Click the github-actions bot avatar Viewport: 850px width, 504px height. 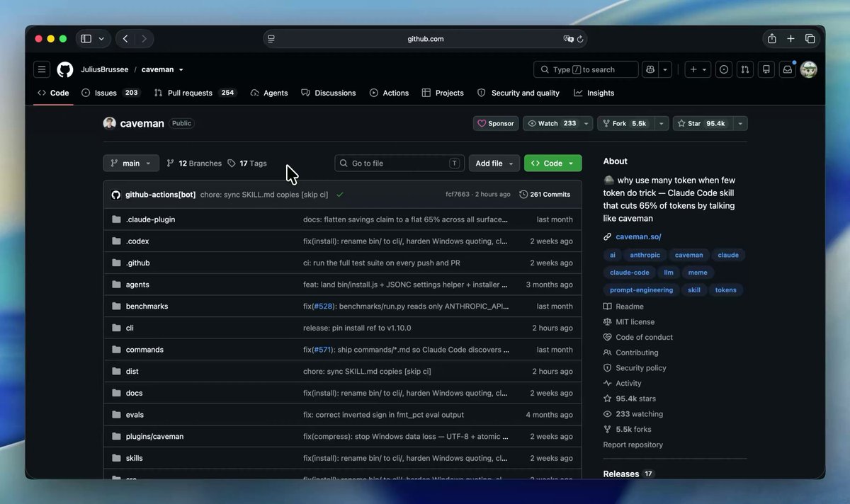(116, 194)
